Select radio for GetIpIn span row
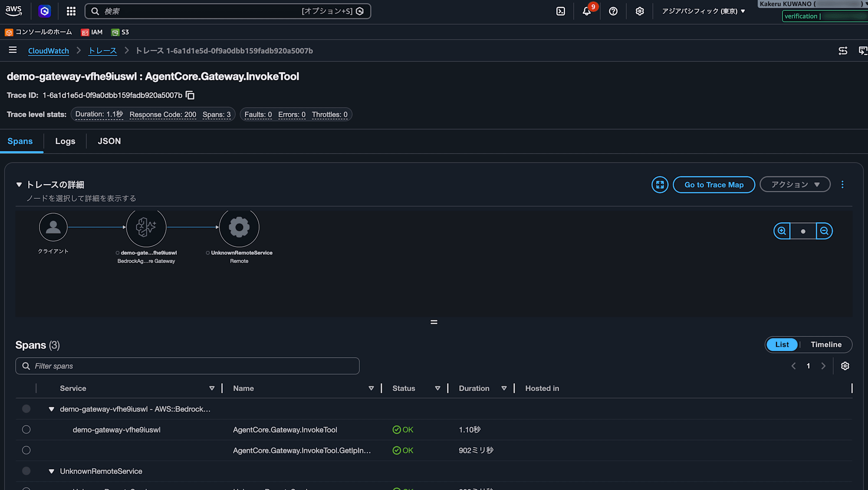868x490 pixels. (x=26, y=450)
